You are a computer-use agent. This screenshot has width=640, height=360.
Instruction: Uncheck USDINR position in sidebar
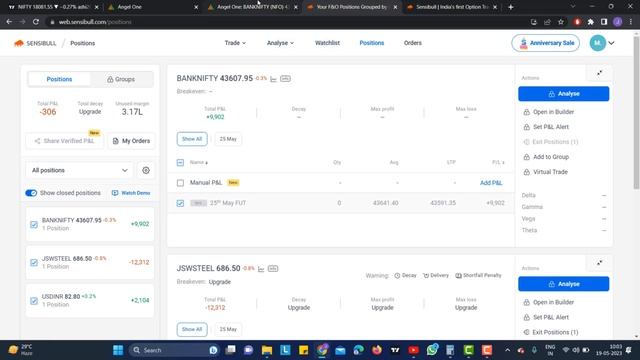pos(34,301)
